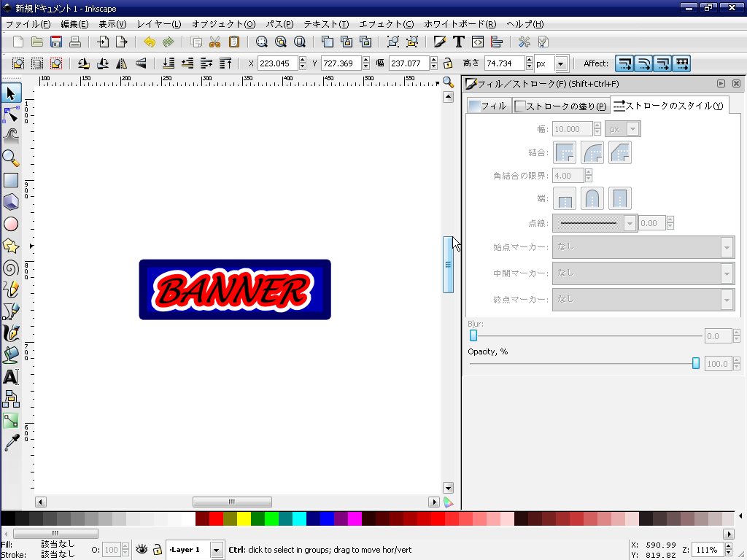Toggle first Affect option: scale stroke width
Image resolution: width=747 pixels, height=560 pixels.
pyautogui.click(x=624, y=63)
